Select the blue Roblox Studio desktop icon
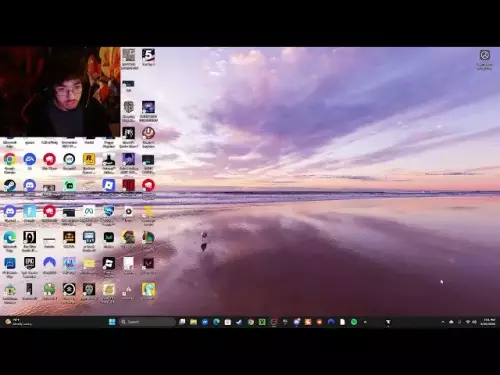500x375 pixels. (109, 186)
